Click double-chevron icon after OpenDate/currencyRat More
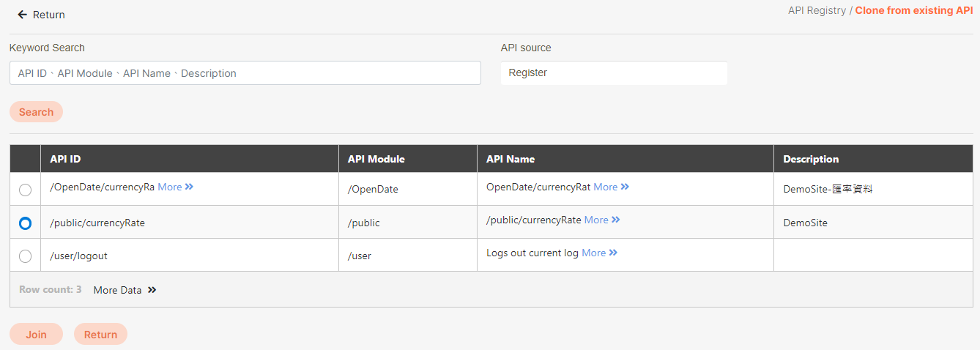The image size is (980, 350). coord(625,187)
